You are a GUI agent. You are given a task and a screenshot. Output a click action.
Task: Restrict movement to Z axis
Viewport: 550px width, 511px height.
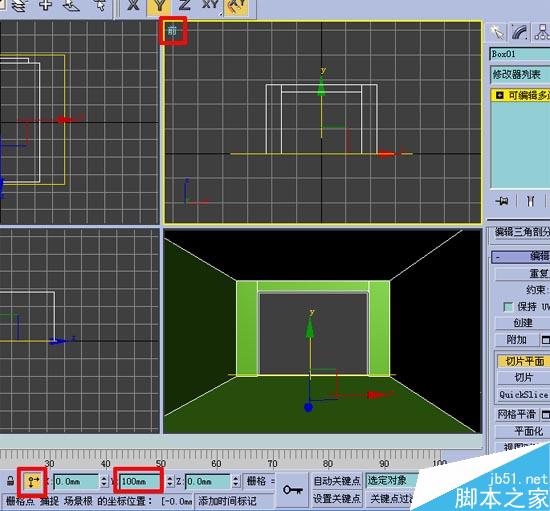(x=185, y=5)
